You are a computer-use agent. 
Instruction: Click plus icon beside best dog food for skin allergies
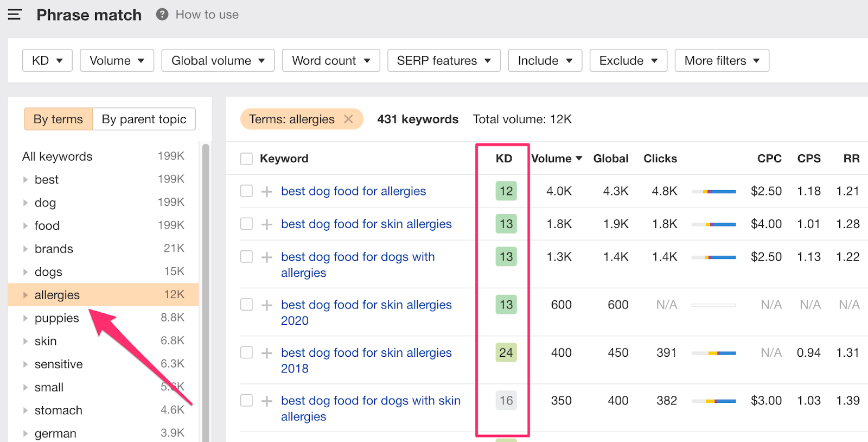266,224
